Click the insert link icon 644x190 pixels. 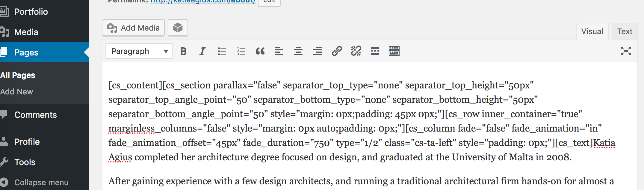click(337, 51)
